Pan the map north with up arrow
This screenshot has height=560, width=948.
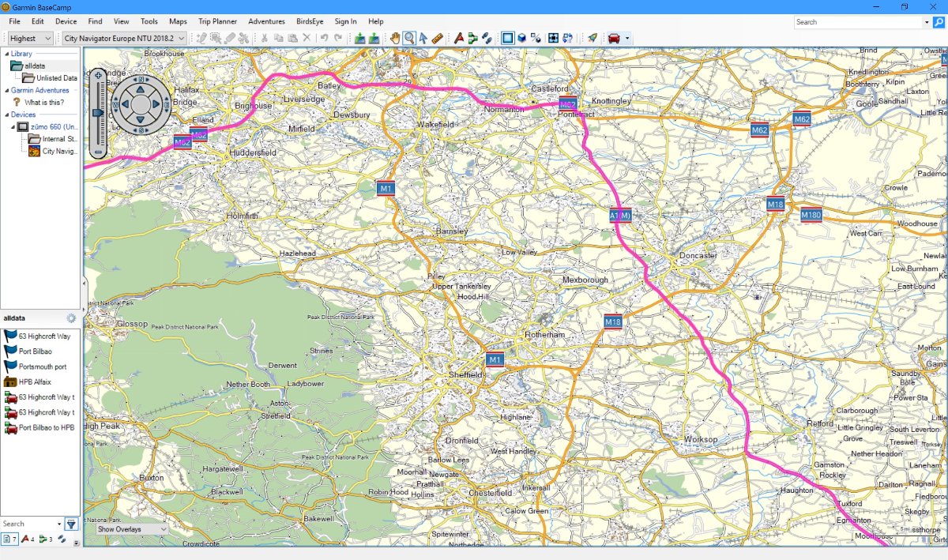(x=141, y=89)
